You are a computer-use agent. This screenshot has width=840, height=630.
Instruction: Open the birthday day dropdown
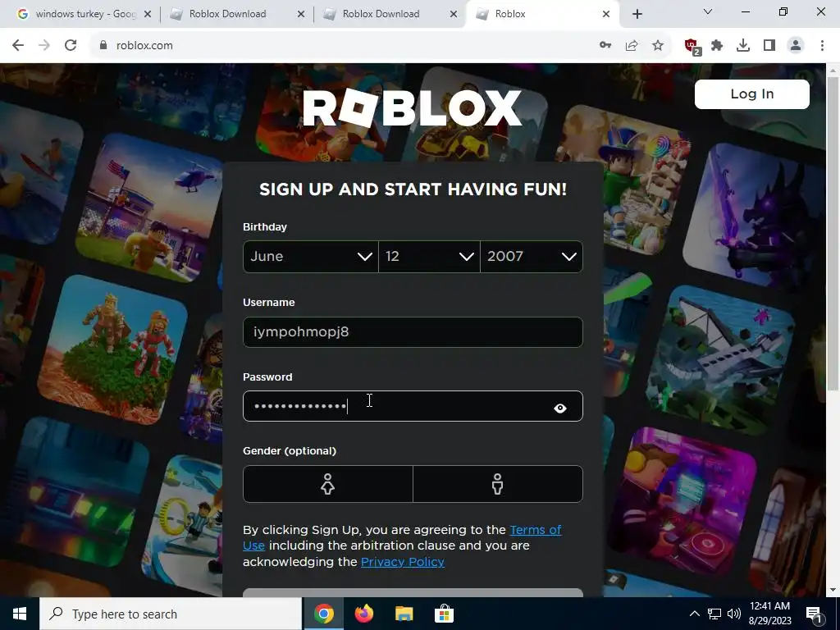[x=429, y=257]
